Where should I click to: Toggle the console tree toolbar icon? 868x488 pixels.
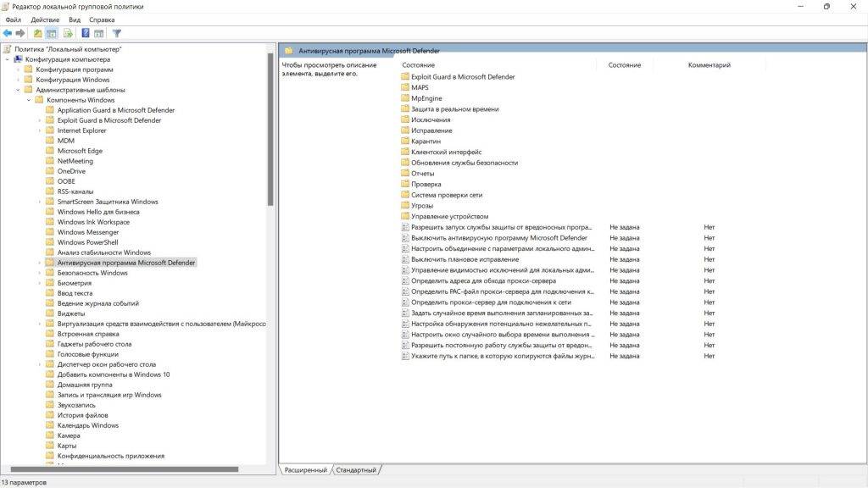pyautogui.click(x=51, y=34)
